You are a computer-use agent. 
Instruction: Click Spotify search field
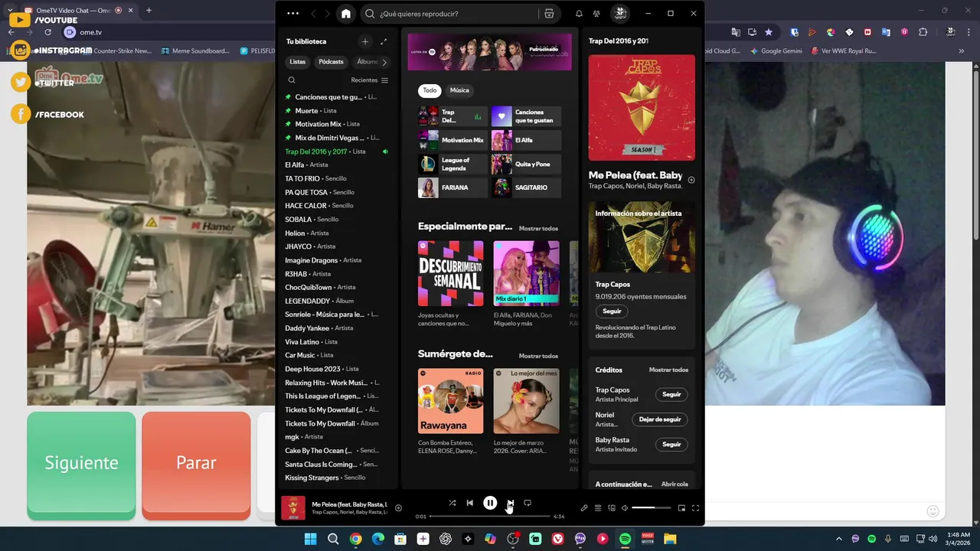tap(450, 14)
